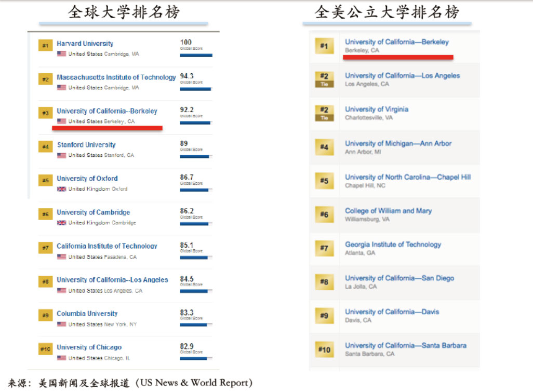Select the #9 badge beside California—Davis
Image resolution: width=533 pixels, height=392 pixels.
(324, 316)
